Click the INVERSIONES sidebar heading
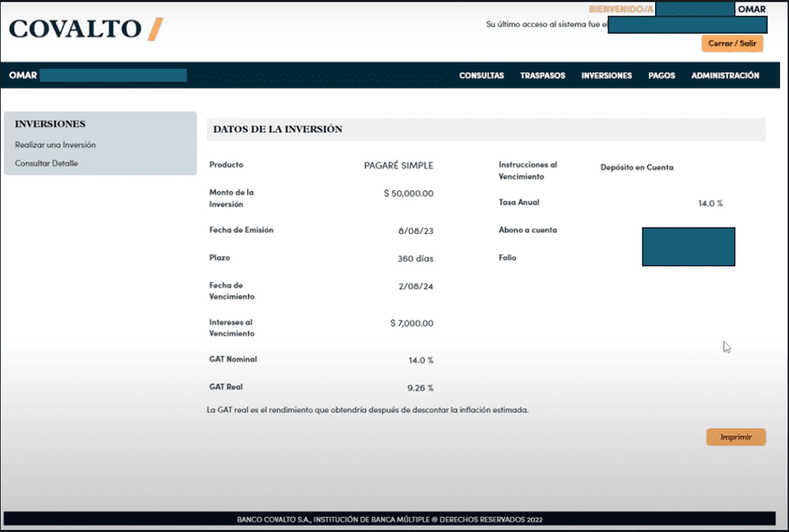The width and height of the screenshot is (789, 532). coord(50,124)
